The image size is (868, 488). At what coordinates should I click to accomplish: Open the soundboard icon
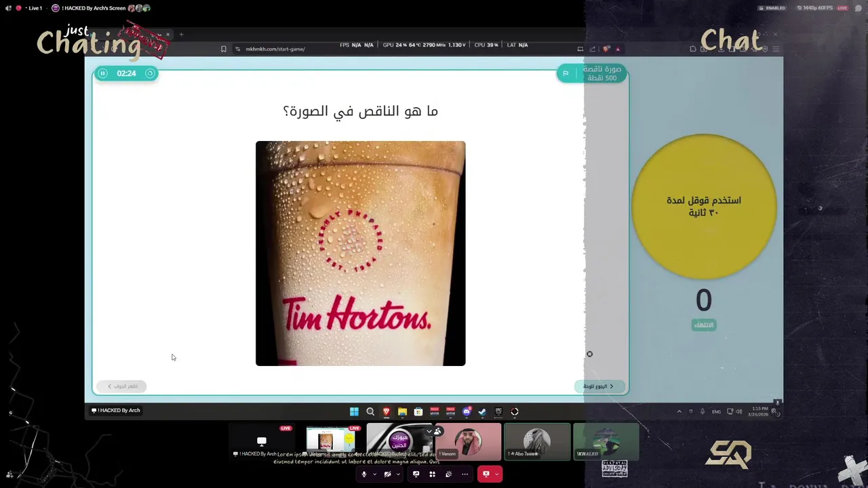point(448,474)
